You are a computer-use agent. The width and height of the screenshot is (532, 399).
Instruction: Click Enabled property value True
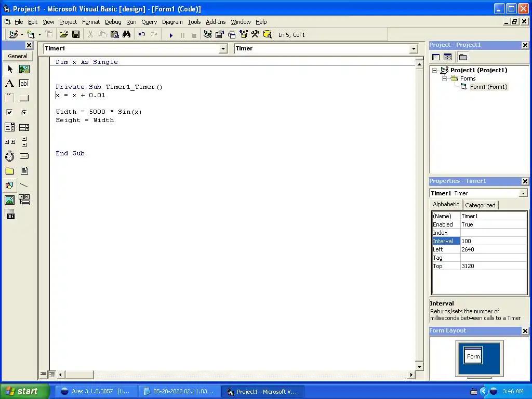(494, 224)
